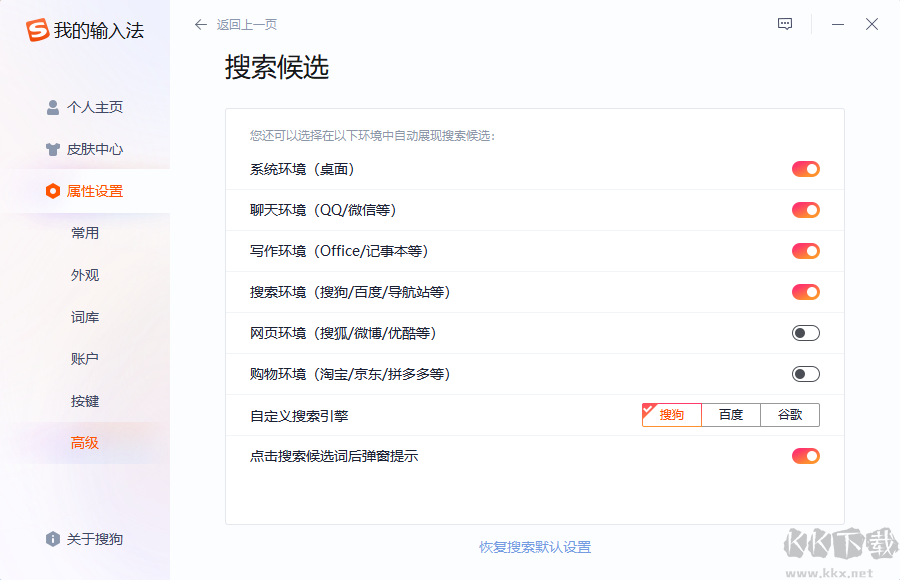Open 个人主页 from the sidebar
The image size is (900, 580).
pyautogui.click(x=85, y=107)
